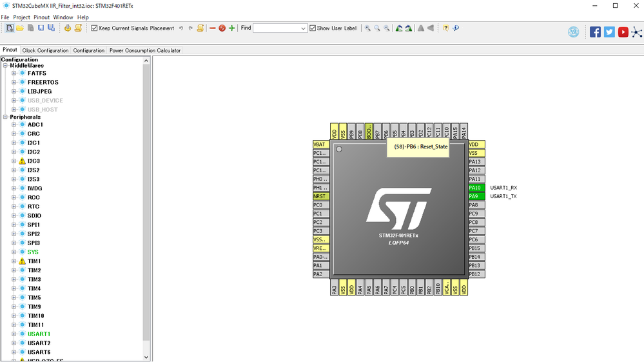Click the NRST pin on chip
The image size is (644, 362).
coord(321,196)
